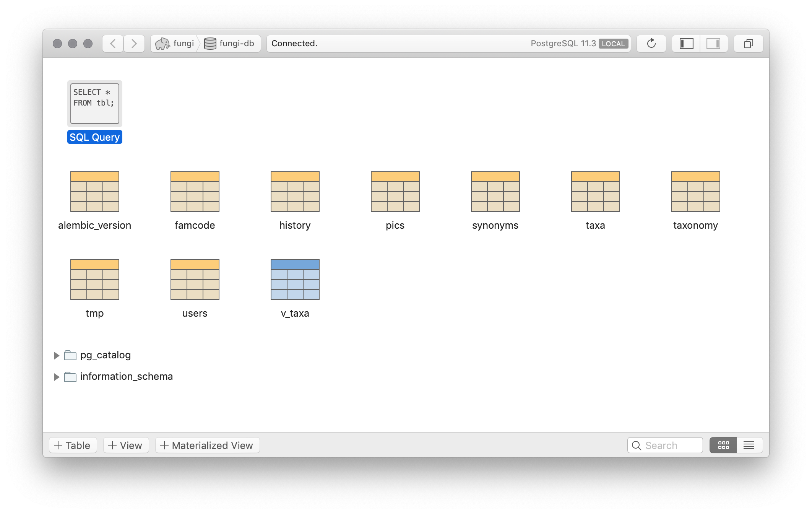Open the alembic_version table icon
Image resolution: width=812 pixels, height=514 pixels.
click(94, 192)
